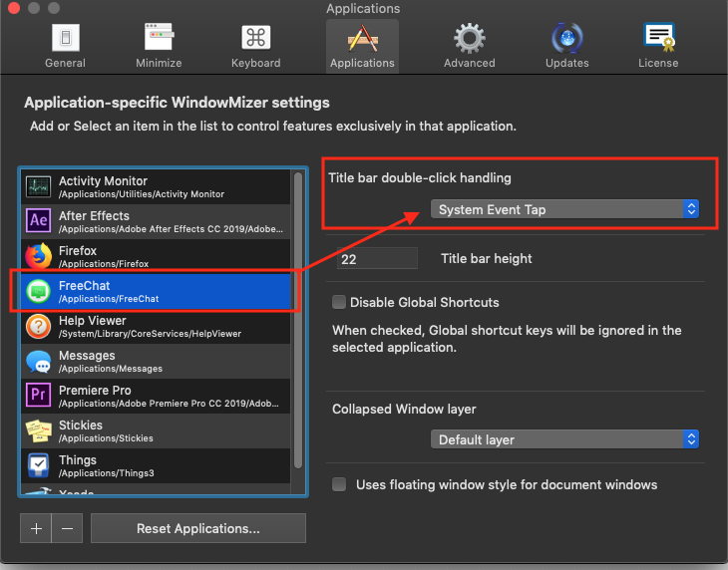Open the General preferences icon
The width and height of the screenshot is (728, 570).
point(66,38)
